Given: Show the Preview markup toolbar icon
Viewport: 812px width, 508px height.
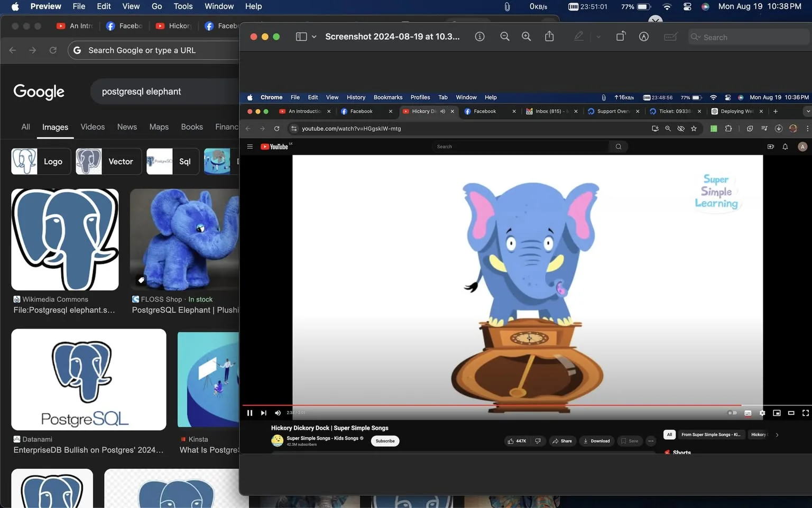Looking at the screenshot, I should coord(644,37).
